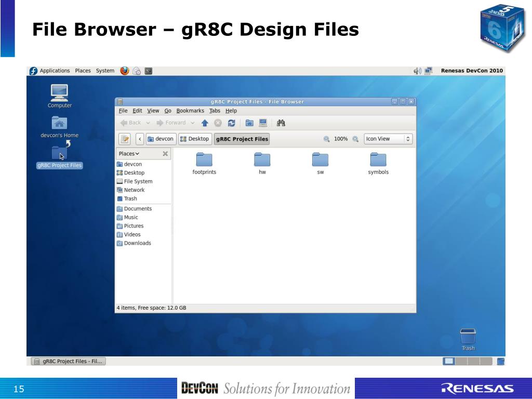
Task: Open the Go menu
Action: [x=168, y=111]
